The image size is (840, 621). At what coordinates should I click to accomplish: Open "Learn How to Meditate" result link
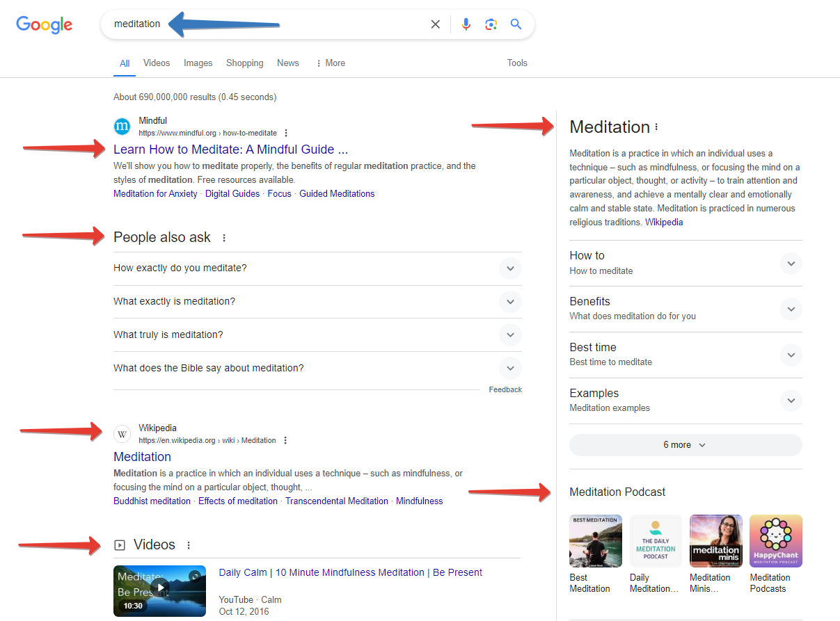click(230, 150)
